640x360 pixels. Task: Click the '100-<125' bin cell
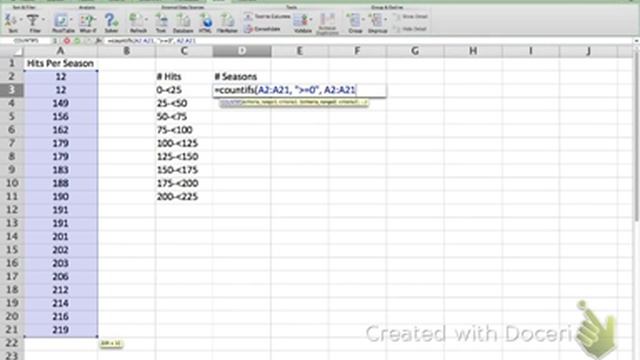[x=184, y=143]
